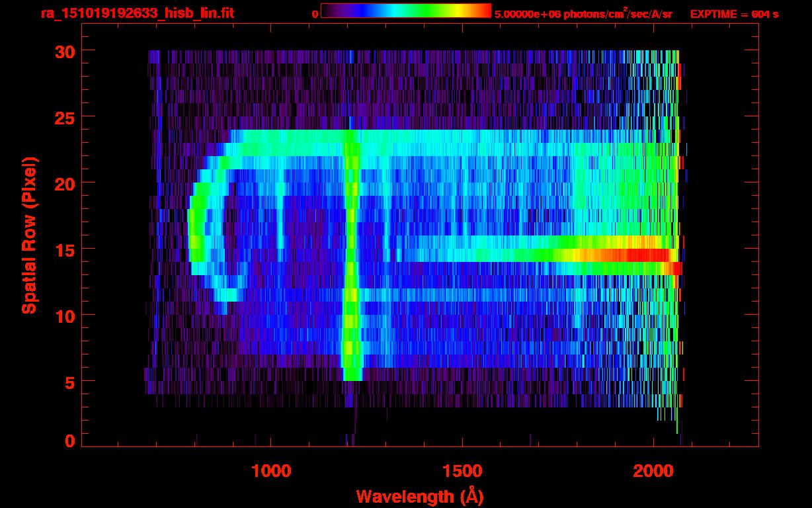This screenshot has height=508, width=812.
Task: Click the y-axis tick label 5
Action: (69, 382)
